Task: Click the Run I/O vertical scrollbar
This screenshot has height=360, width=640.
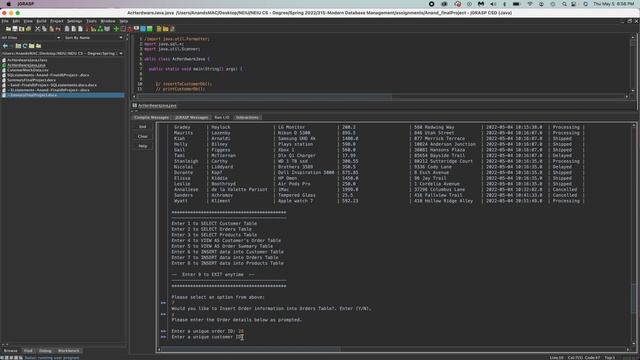Action: coord(634,298)
